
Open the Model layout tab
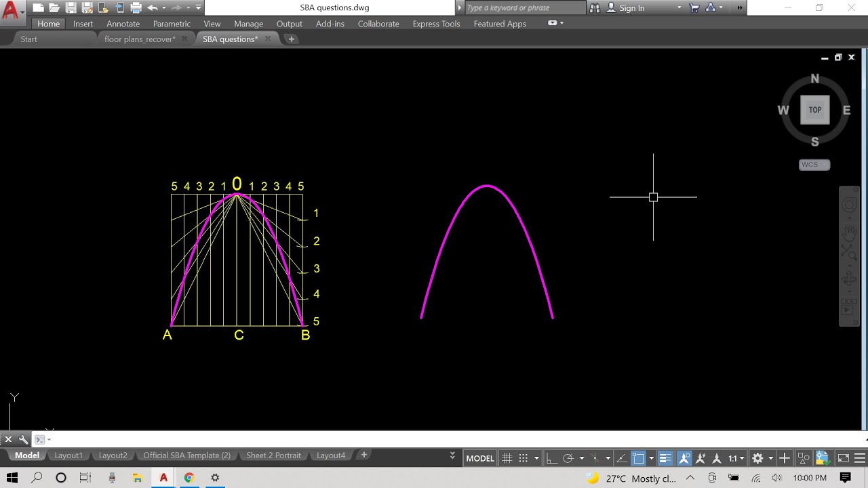point(27,455)
